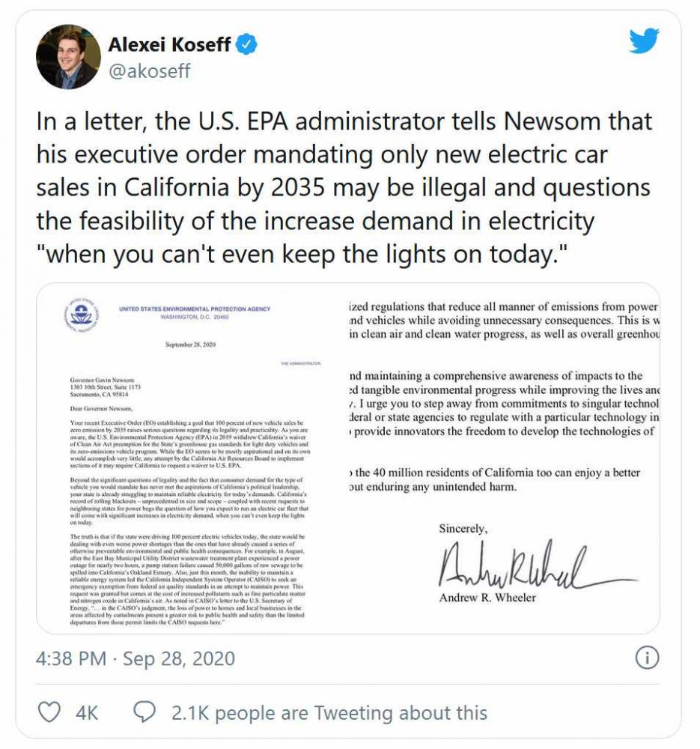700x749 pixels.
Task: Open the @akoseff handle link
Action: pyautogui.click(x=149, y=71)
